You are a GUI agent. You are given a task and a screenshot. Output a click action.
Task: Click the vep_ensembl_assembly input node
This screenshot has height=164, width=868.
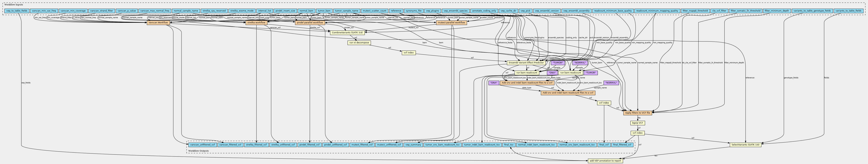(577, 11)
